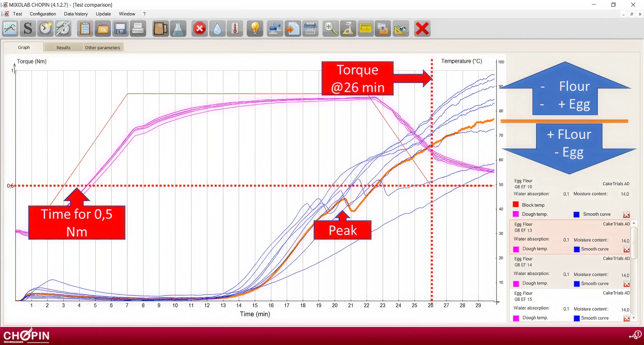Open the Test menu
This screenshot has width=644, height=345.
pyautogui.click(x=17, y=14)
